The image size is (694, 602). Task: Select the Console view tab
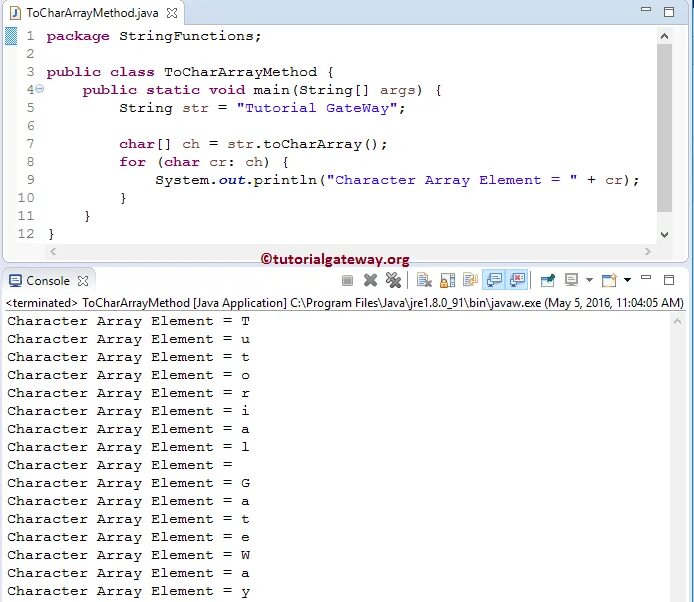[48, 281]
